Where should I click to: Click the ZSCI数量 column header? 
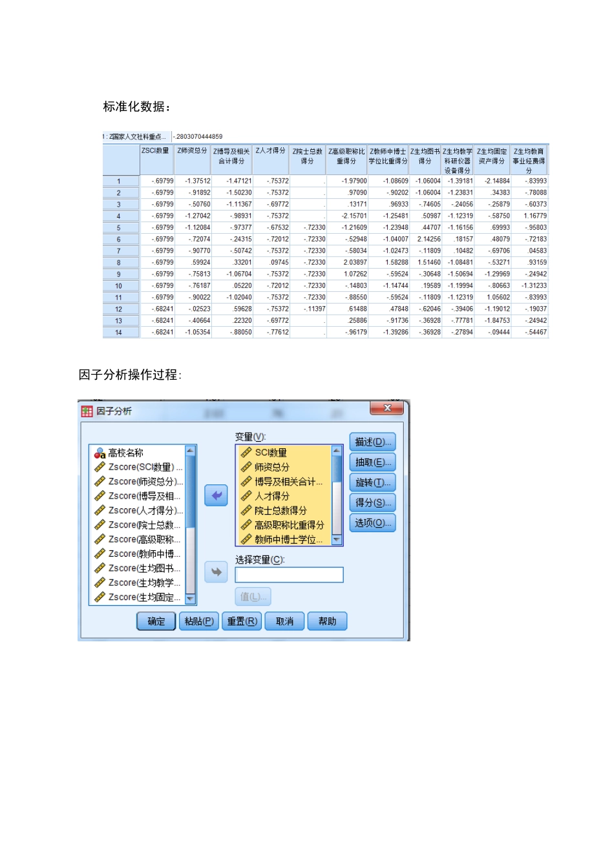[x=158, y=160]
